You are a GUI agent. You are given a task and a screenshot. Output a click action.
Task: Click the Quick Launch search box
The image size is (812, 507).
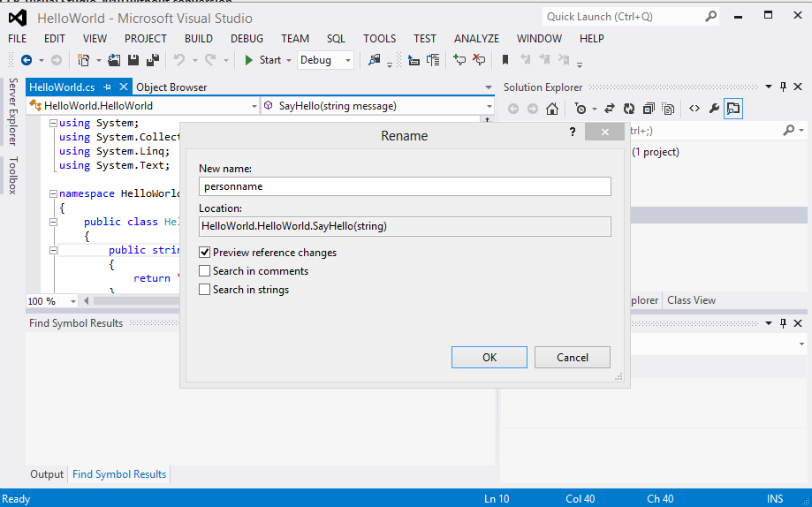pyautogui.click(x=631, y=17)
